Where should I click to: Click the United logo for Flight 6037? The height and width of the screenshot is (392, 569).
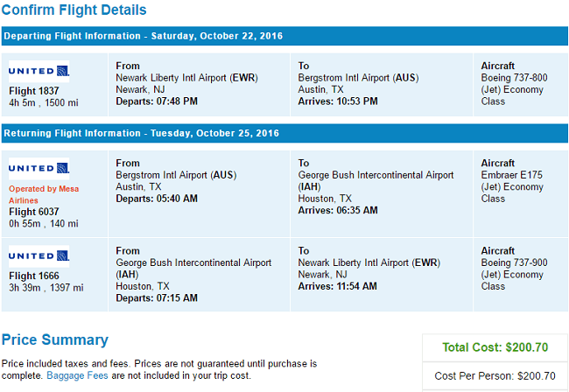pos(39,168)
